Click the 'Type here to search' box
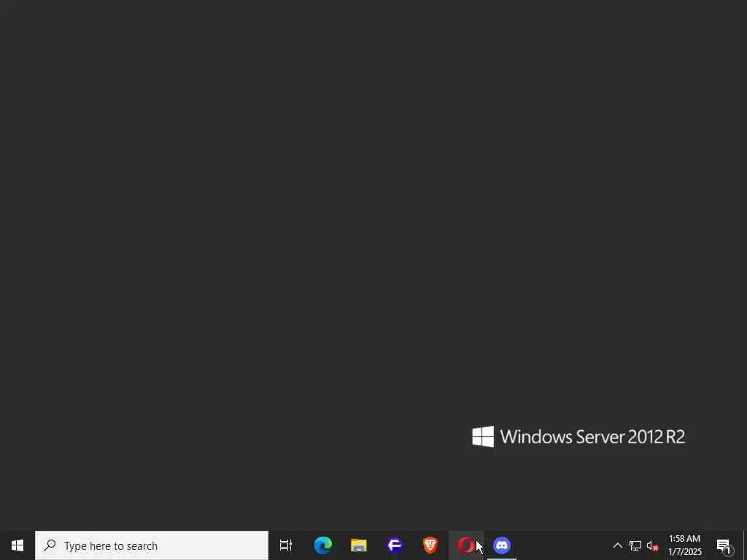 [x=152, y=545]
